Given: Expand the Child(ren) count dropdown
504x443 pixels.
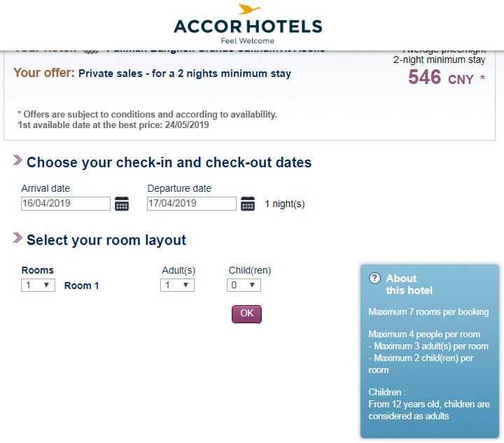Looking at the screenshot, I should click(244, 286).
